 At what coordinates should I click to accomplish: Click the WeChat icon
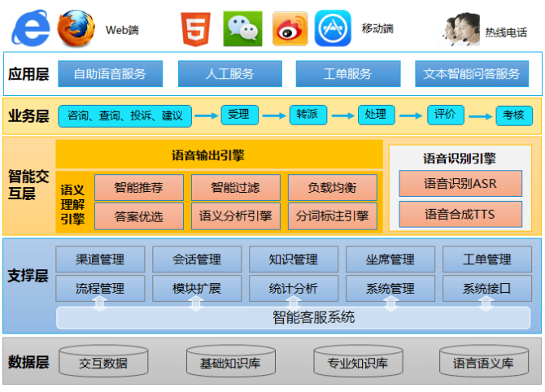[242, 28]
